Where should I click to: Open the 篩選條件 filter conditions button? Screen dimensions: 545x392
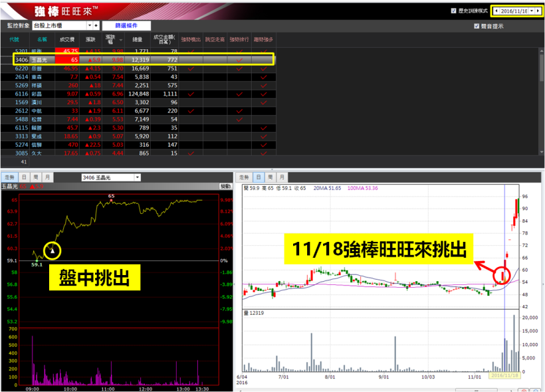point(126,25)
